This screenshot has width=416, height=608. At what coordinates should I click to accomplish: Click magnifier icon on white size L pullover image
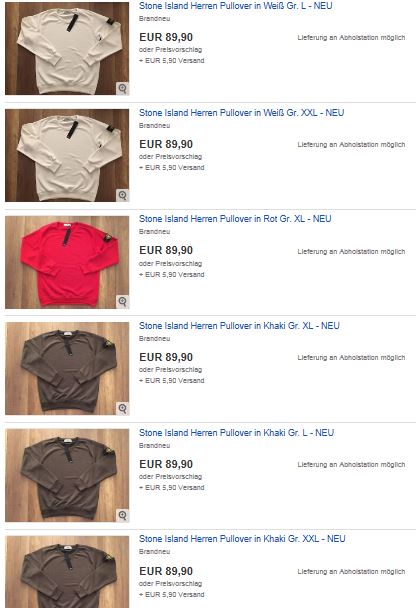[x=123, y=88]
